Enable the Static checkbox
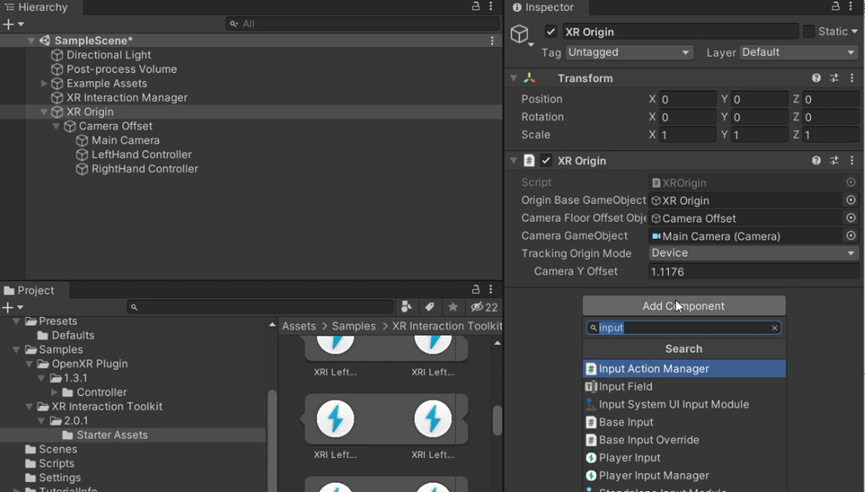 (808, 31)
